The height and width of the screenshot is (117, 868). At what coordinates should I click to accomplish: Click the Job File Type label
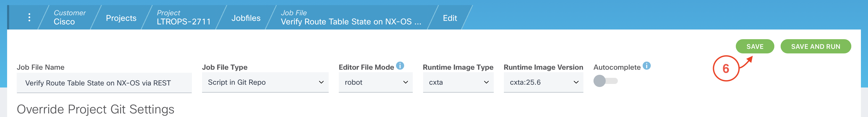pos(224,67)
